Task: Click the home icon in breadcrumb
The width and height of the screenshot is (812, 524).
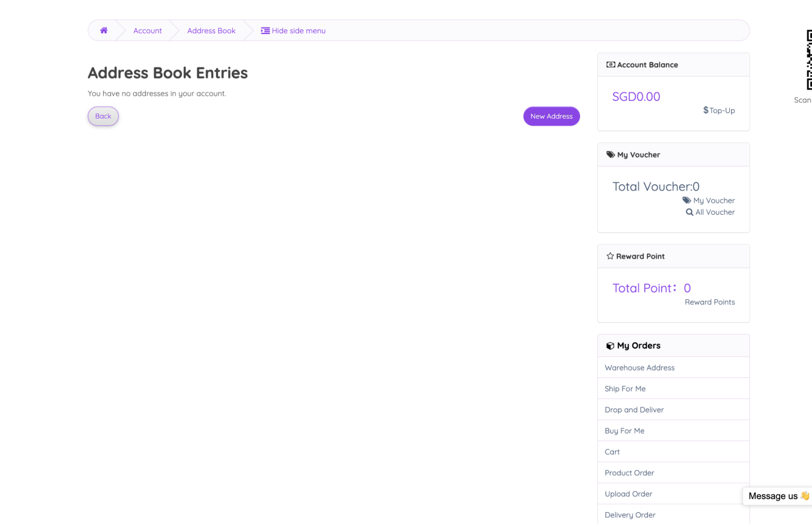Action: 104,30
